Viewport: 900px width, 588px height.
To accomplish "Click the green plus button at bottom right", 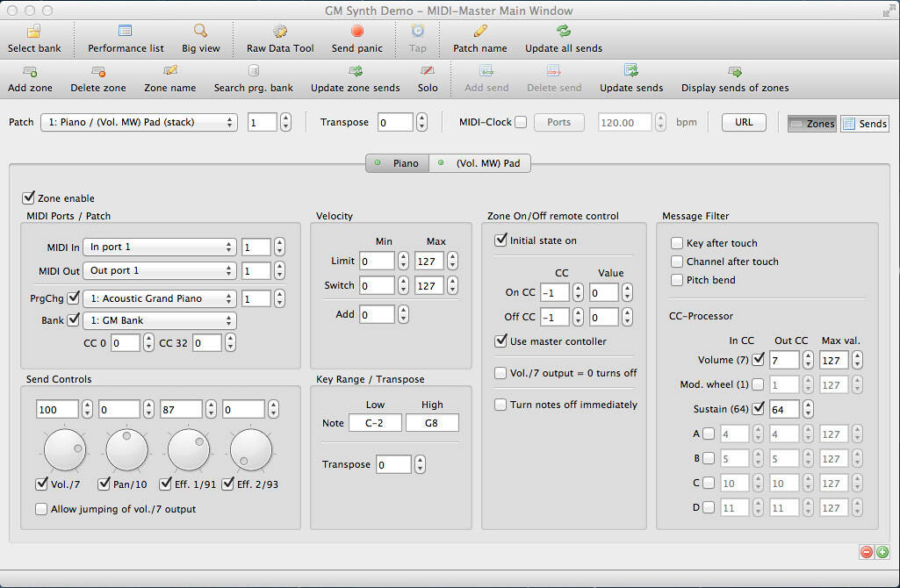I will point(882,552).
